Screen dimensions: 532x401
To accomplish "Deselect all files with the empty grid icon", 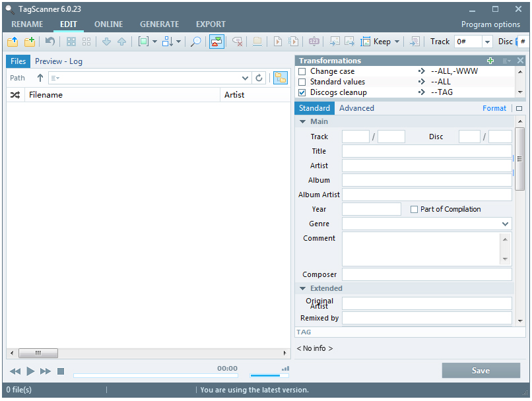I will (86, 42).
